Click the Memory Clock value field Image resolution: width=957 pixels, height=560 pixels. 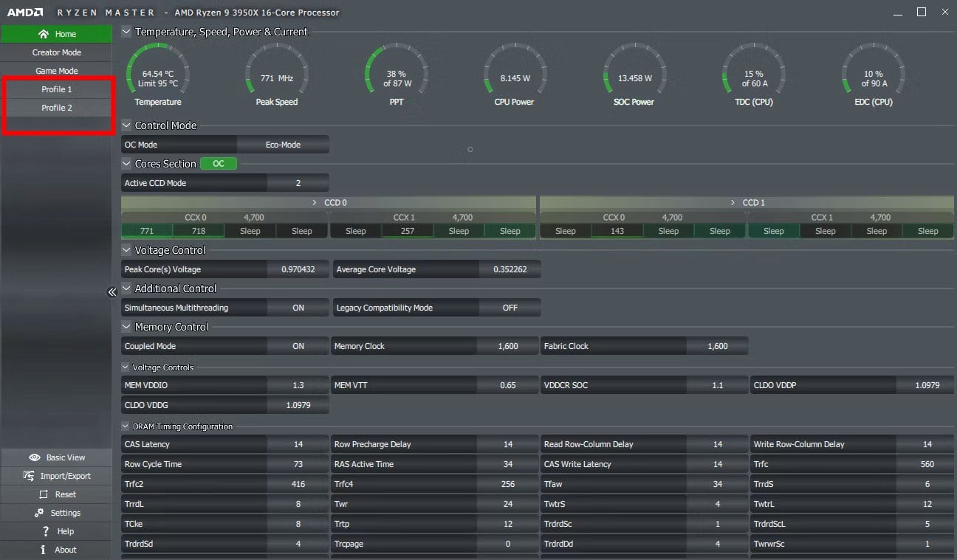[508, 346]
